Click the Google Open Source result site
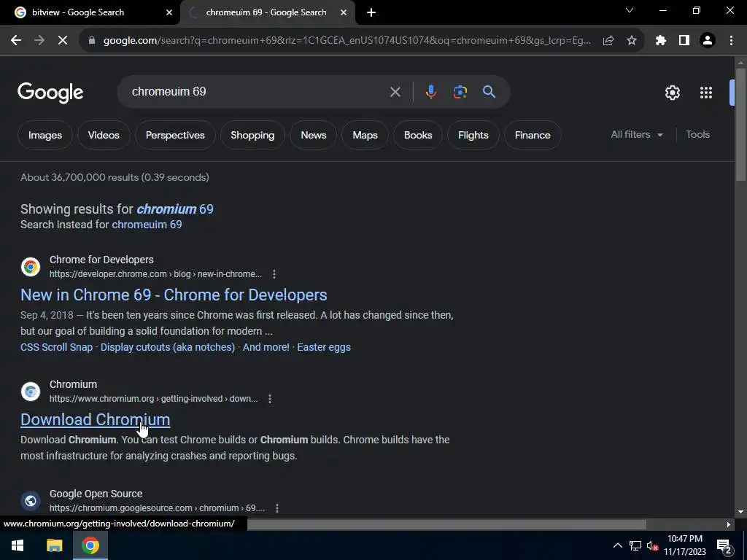747x560 pixels. pyautogui.click(x=96, y=494)
